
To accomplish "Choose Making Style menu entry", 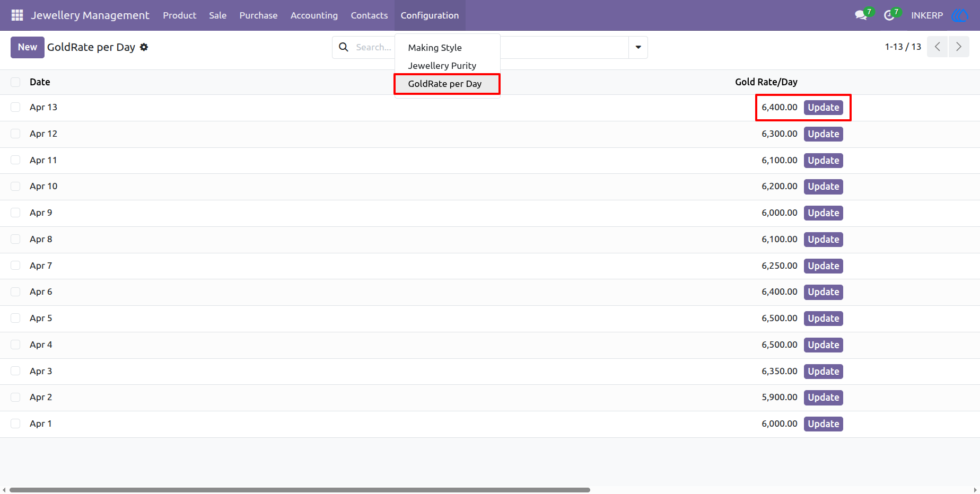I will 435,48.
